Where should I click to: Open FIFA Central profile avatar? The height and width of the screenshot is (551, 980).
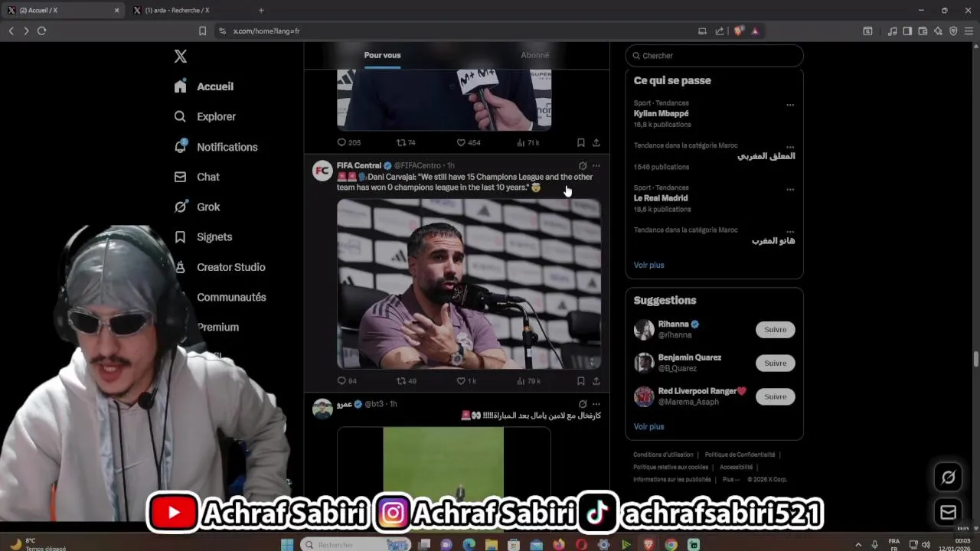(x=322, y=171)
